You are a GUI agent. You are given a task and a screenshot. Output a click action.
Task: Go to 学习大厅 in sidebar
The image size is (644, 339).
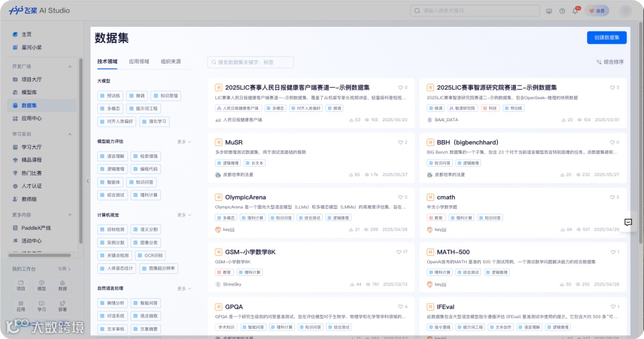(27, 147)
